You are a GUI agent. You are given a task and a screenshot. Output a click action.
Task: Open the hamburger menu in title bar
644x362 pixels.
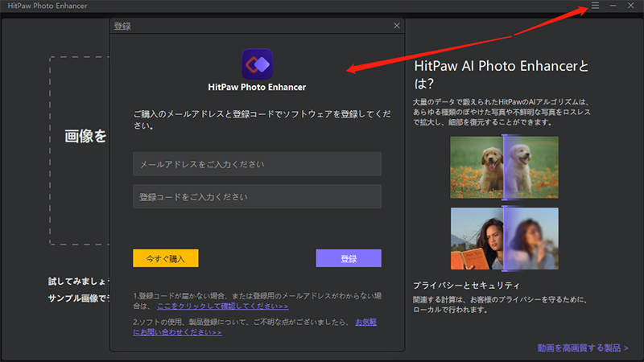click(595, 6)
